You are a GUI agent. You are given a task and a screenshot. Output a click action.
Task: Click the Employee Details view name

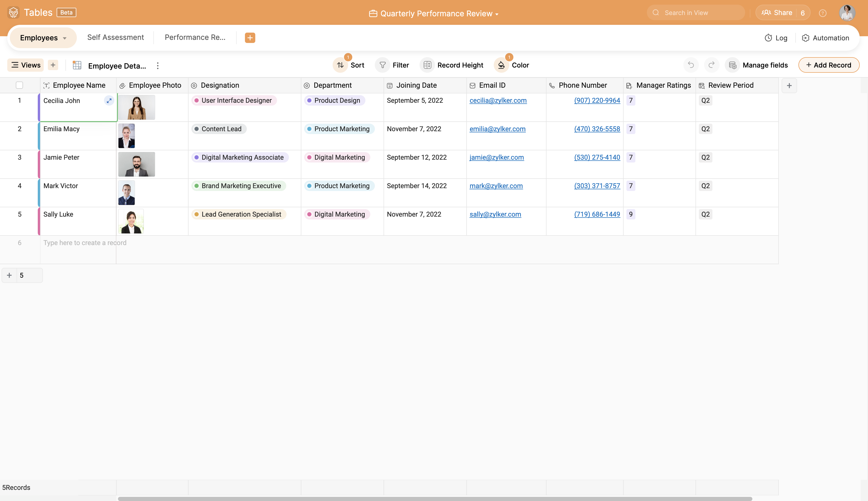tap(117, 65)
